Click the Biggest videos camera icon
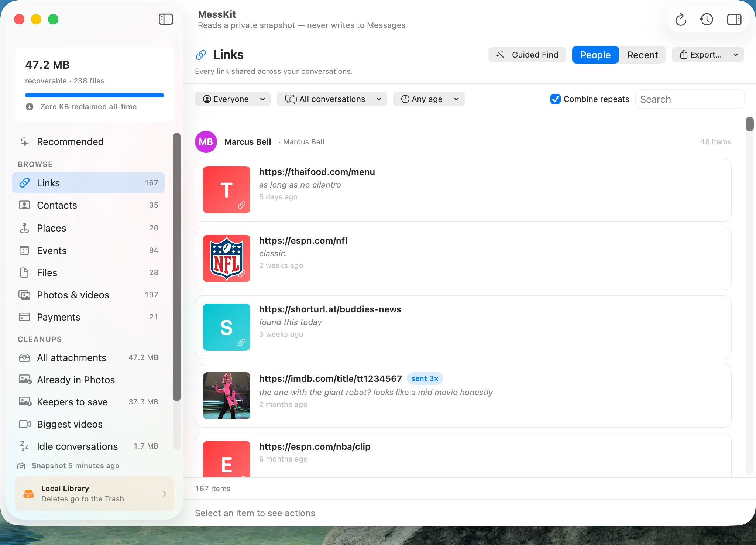The image size is (756, 545). [x=25, y=424]
